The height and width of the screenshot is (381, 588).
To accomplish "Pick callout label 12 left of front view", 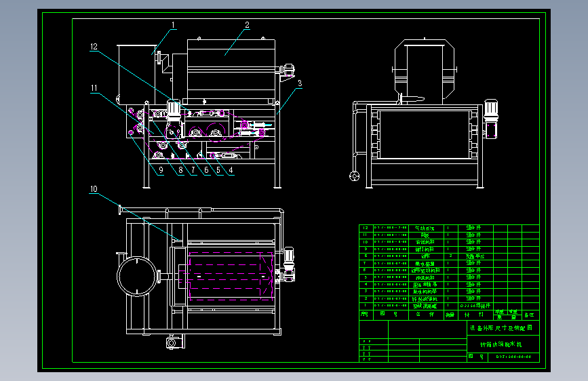I will pyautogui.click(x=94, y=47).
